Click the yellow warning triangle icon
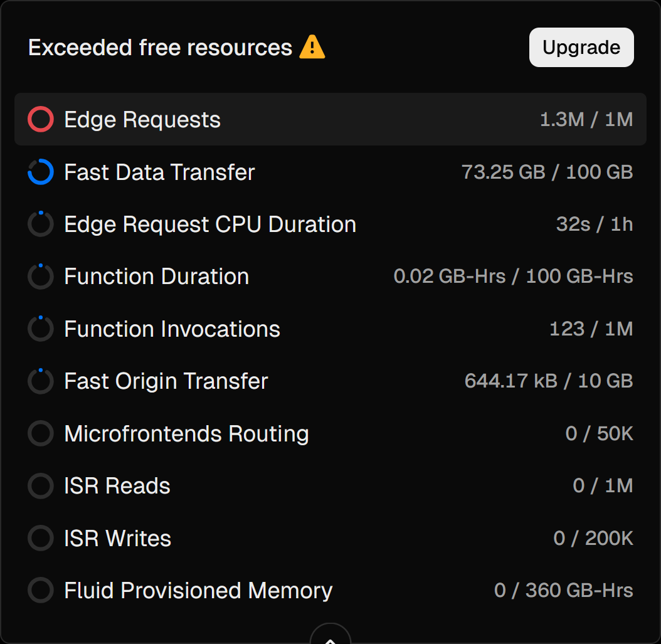661x644 pixels. [x=312, y=48]
